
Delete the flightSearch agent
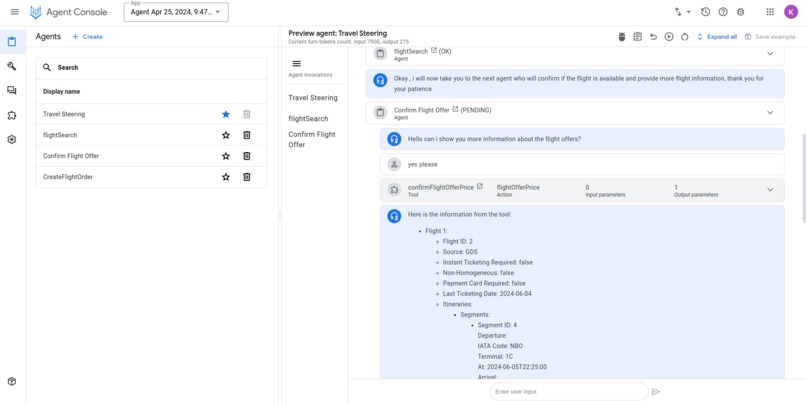(x=247, y=135)
